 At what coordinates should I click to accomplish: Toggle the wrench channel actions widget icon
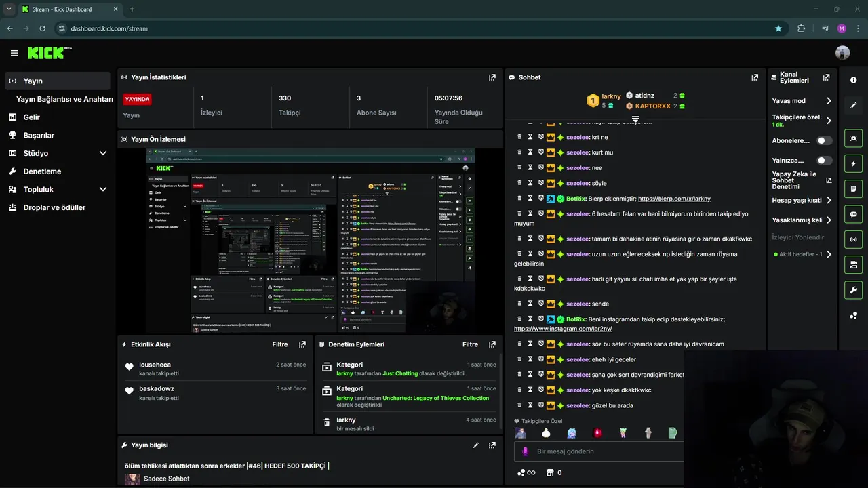tap(854, 290)
